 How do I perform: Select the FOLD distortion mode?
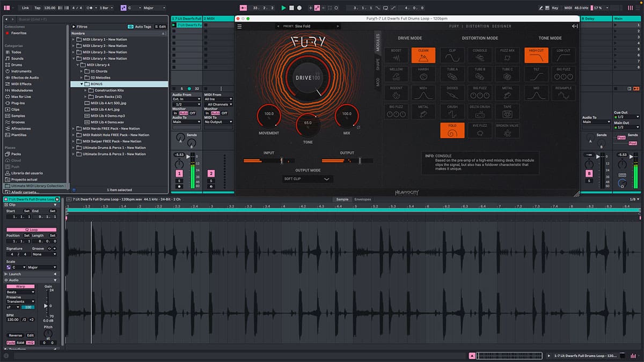coord(452,130)
